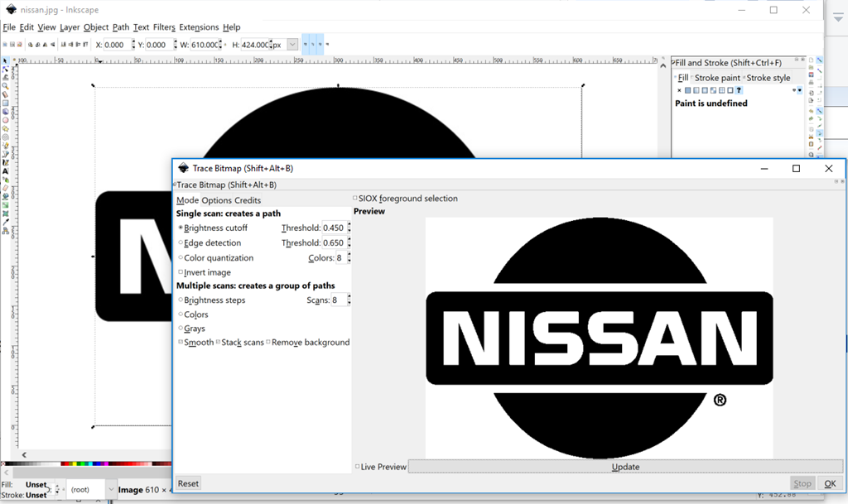This screenshot has height=504, width=848.
Task: Enable Live Preview checkbox
Action: tap(358, 467)
